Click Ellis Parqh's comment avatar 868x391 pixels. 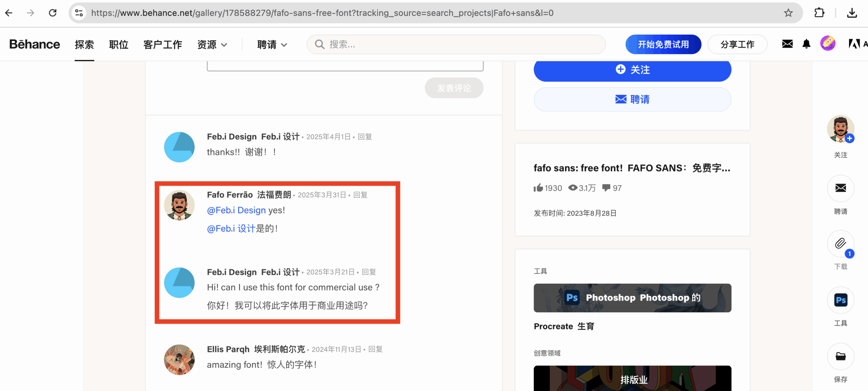pyautogui.click(x=179, y=360)
